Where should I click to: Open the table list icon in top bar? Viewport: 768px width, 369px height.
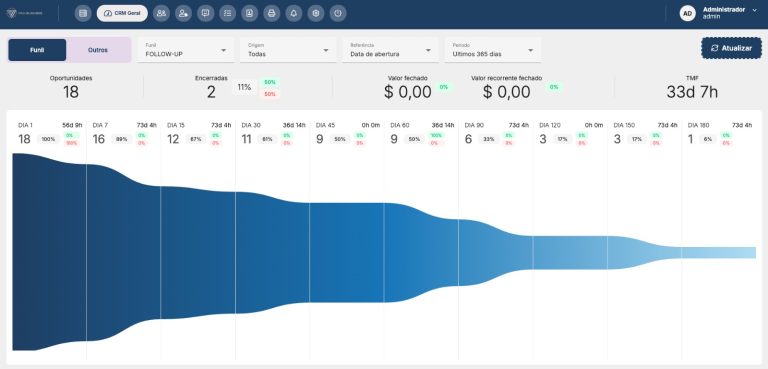point(83,13)
